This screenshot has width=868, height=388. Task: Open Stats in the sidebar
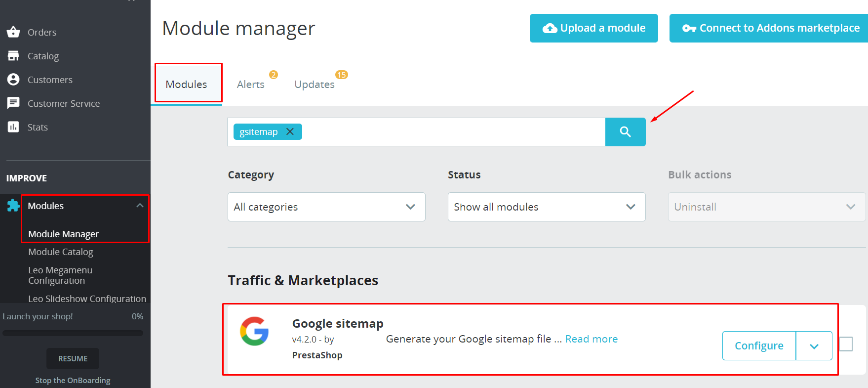tap(38, 127)
